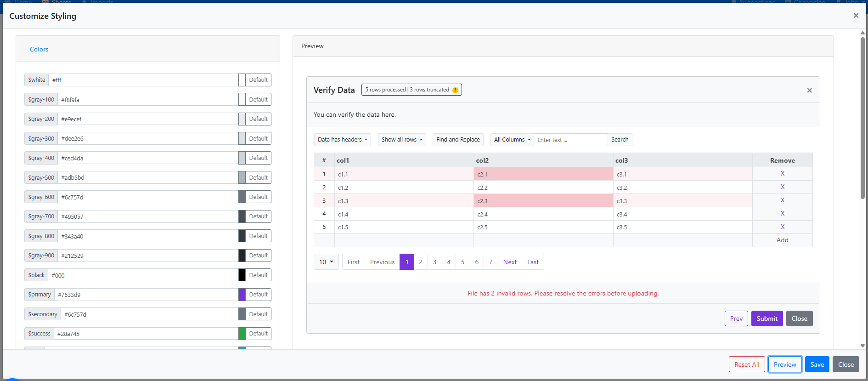The height and width of the screenshot is (381, 868).
Task: Close the Verify Data panel with X
Action: coord(809,91)
